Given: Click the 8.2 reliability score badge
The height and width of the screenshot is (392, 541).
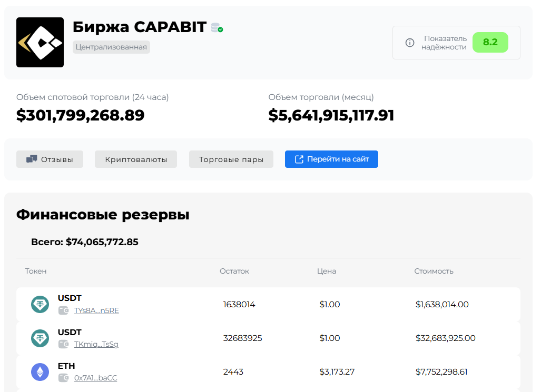Looking at the screenshot, I should point(490,43).
